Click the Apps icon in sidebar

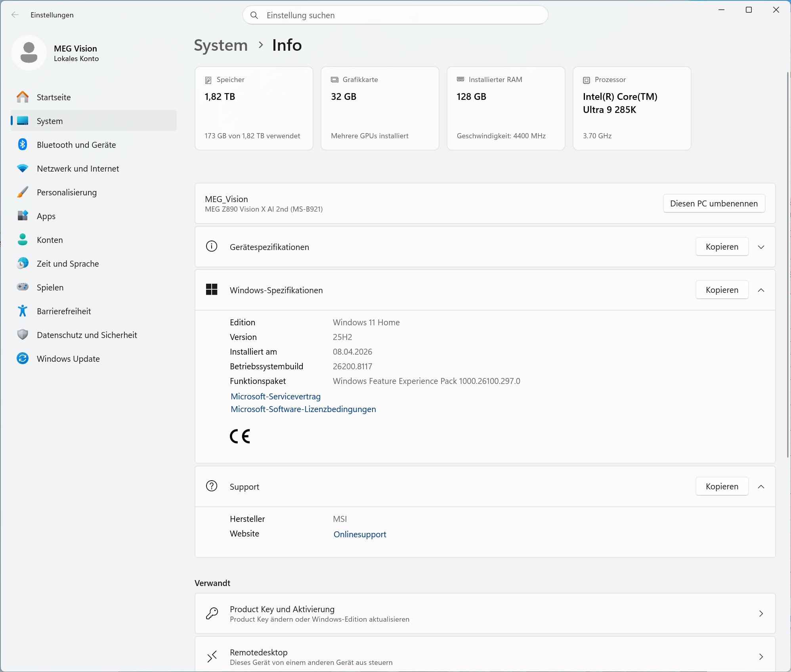tap(23, 216)
